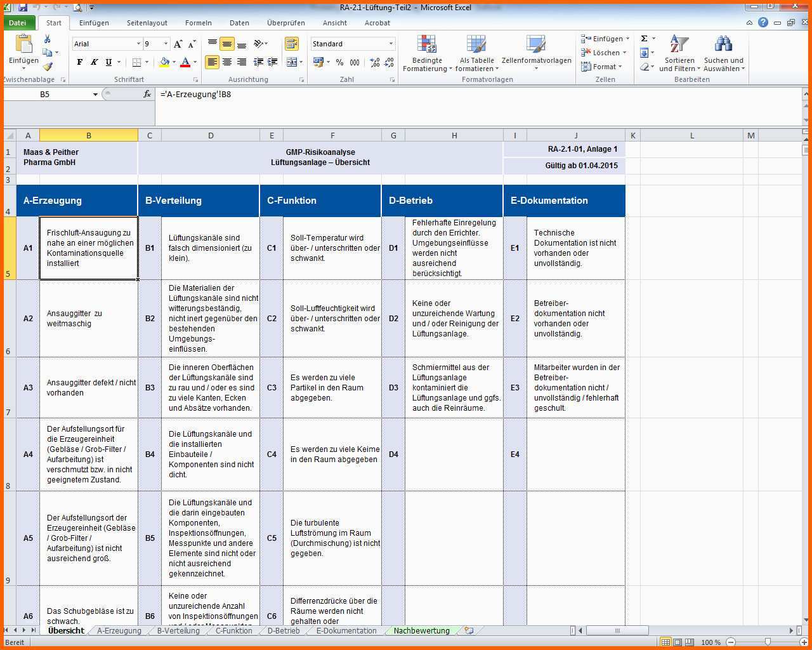
Task: Open the Excel help question mark
Action: click(763, 22)
